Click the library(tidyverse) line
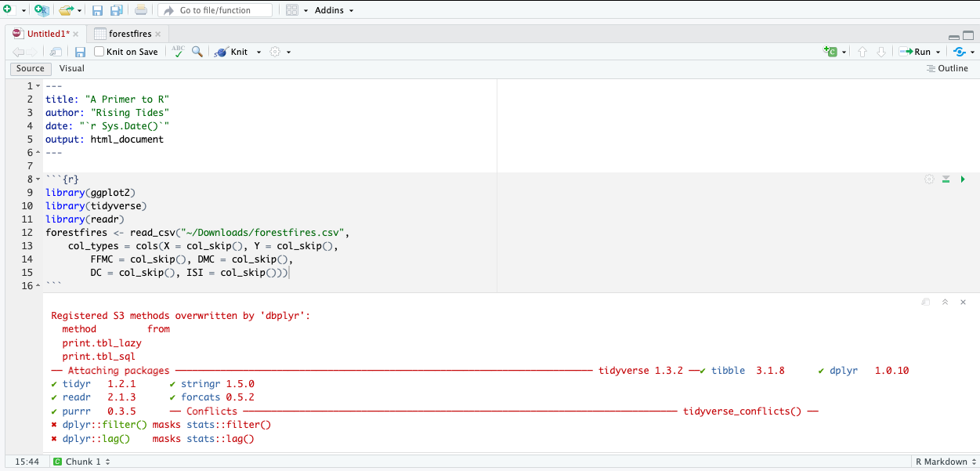Screen dimensions: 980x471 [x=96, y=205]
